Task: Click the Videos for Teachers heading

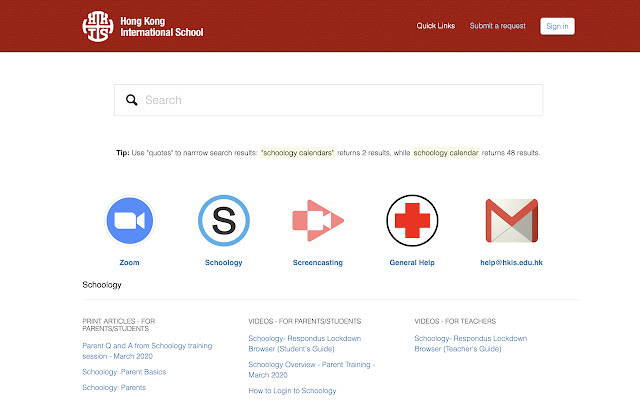Action: (455, 321)
